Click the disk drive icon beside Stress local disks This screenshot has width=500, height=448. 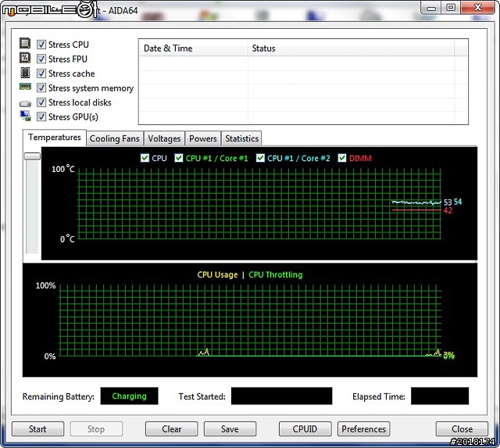coord(25,104)
